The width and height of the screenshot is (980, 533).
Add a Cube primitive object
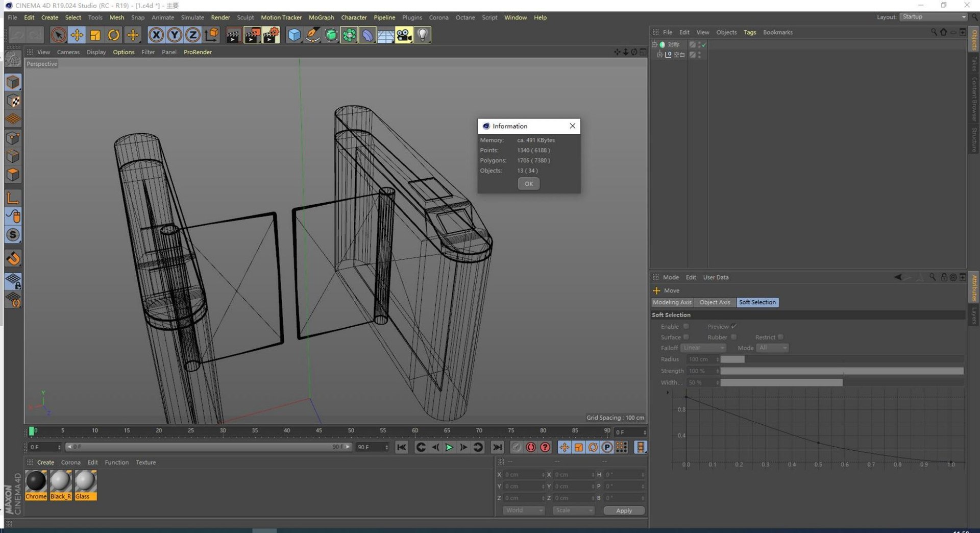click(x=294, y=35)
